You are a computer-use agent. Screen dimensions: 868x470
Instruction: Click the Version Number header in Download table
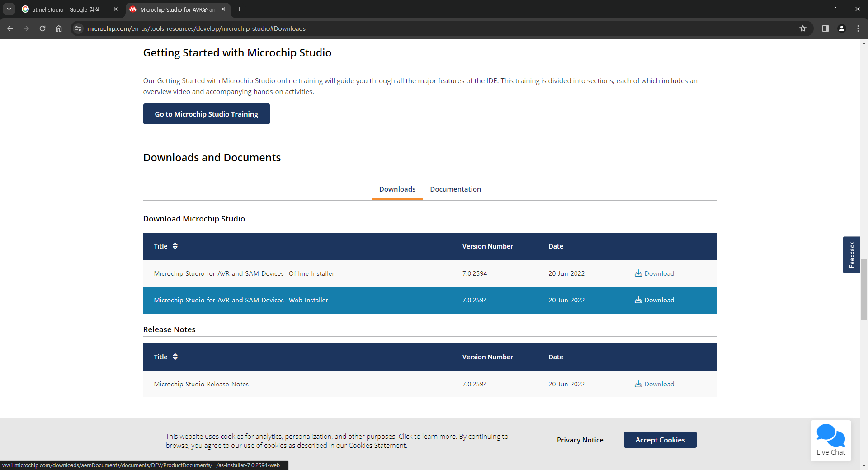[487, 246]
